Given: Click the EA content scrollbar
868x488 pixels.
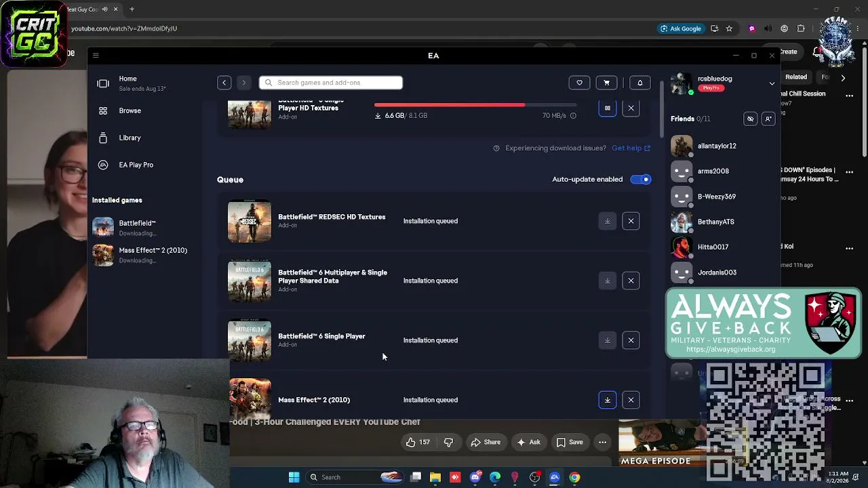Looking at the screenshot, I should click(x=661, y=108).
